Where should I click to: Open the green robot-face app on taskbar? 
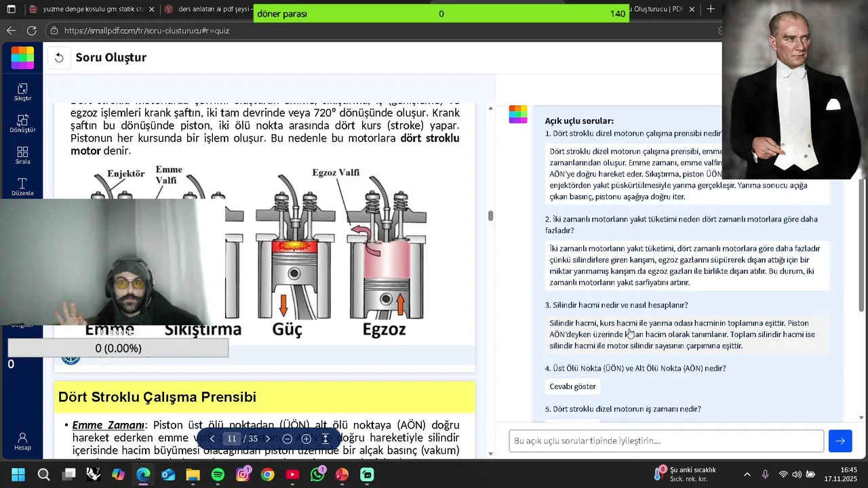point(367,474)
